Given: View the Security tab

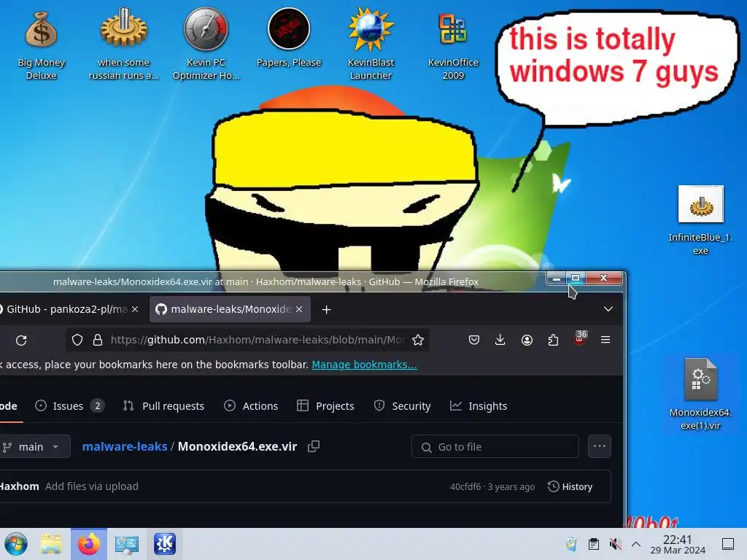Looking at the screenshot, I should [402, 405].
